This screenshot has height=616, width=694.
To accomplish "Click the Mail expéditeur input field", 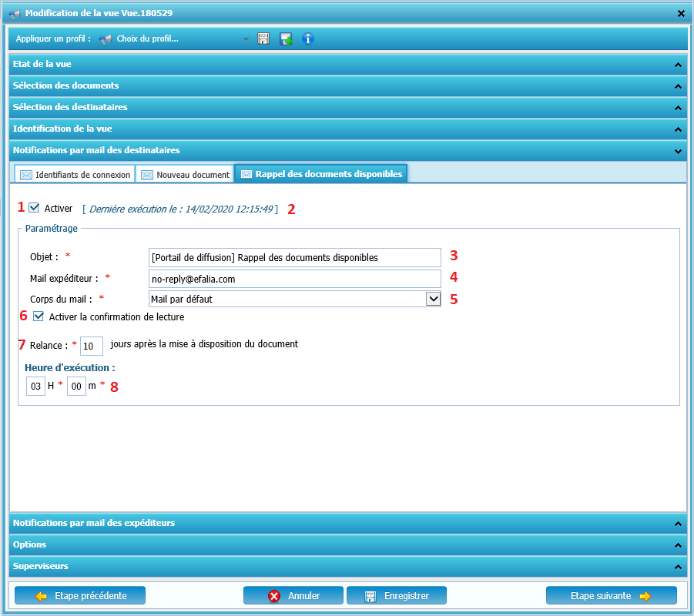I will 294,278.
